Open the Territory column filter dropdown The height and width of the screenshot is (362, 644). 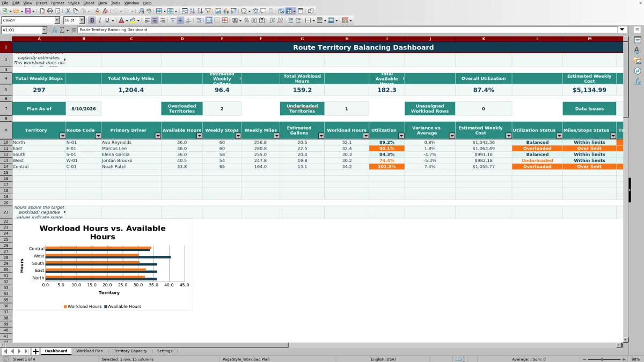(x=62, y=136)
